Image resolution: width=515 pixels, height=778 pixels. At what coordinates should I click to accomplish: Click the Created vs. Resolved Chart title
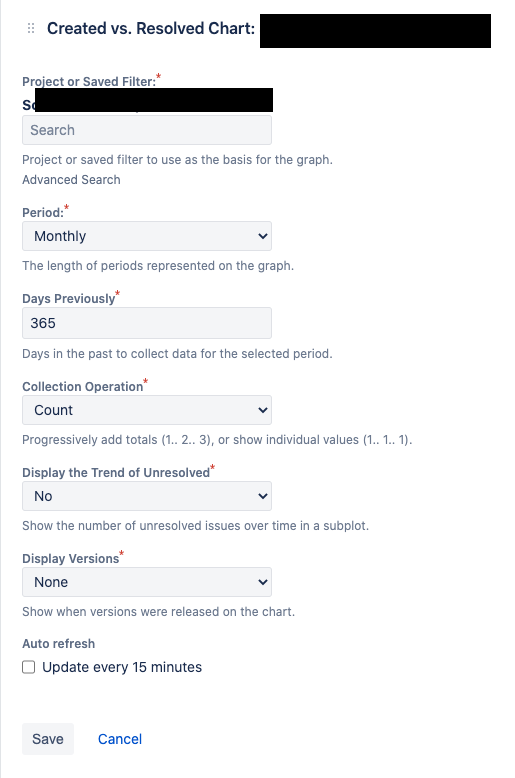pyautogui.click(x=151, y=28)
